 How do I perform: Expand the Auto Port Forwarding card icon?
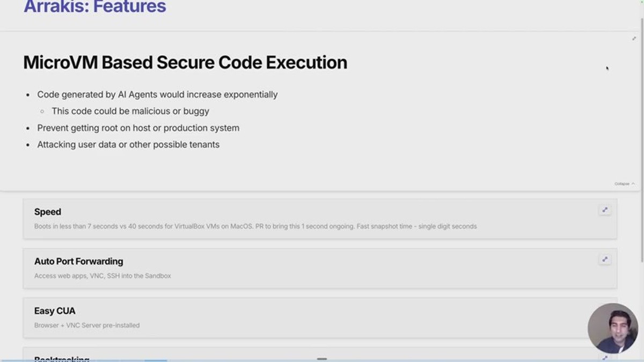tap(605, 260)
